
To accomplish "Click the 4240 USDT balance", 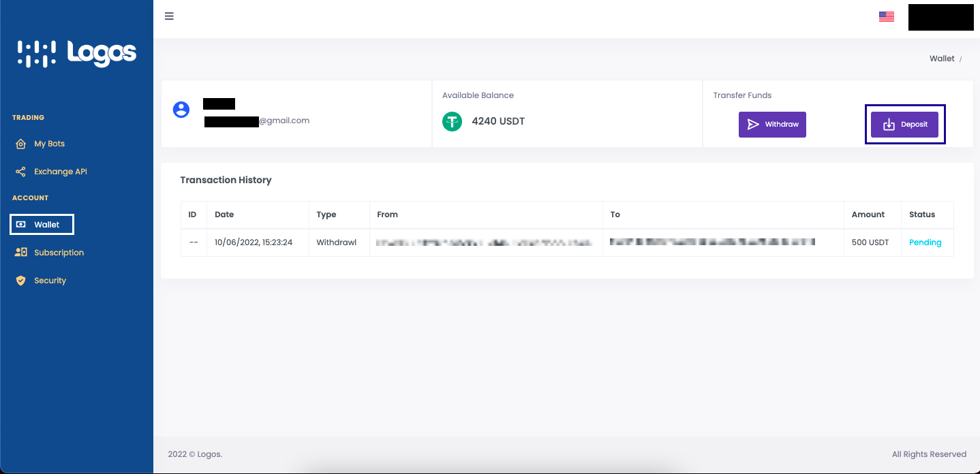I will coord(498,122).
